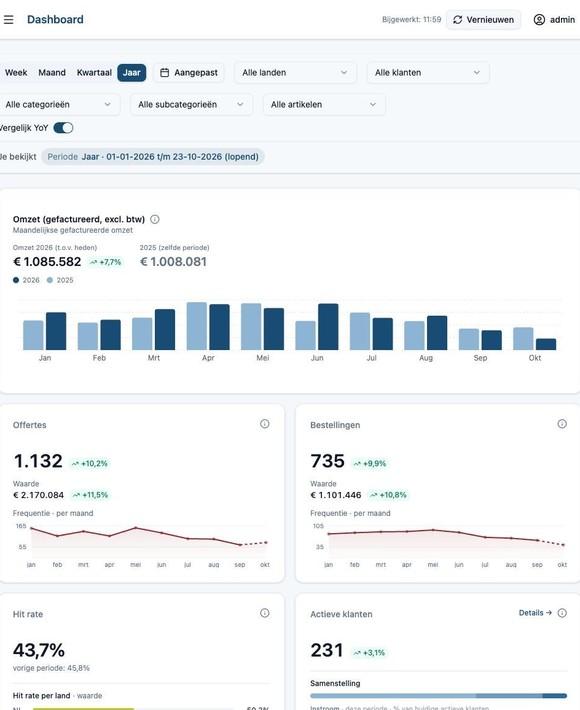This screenshot has height=710, width=580.
Task: Click the Dashboard title
Action: tap(55, 19)
